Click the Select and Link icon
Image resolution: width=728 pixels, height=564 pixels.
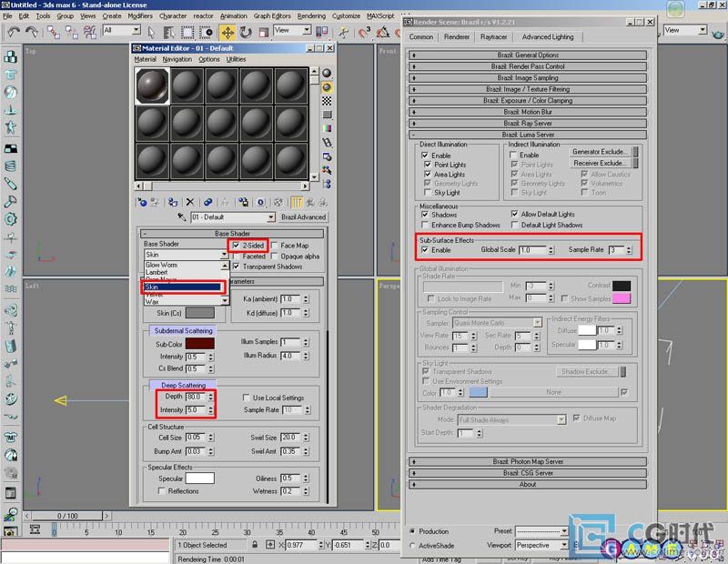pyautogui.click(x=54, y=32)
